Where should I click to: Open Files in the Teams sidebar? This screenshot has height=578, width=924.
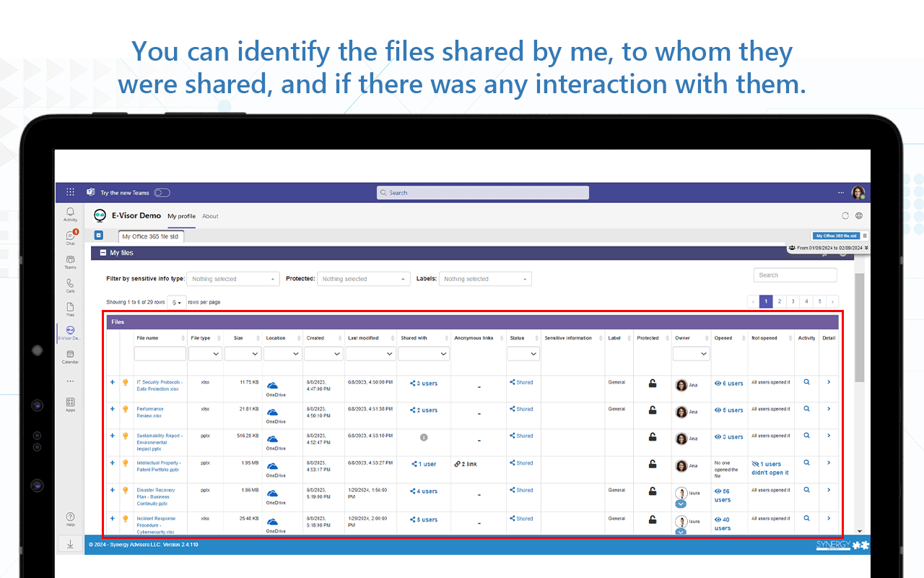tap(70, 309)
